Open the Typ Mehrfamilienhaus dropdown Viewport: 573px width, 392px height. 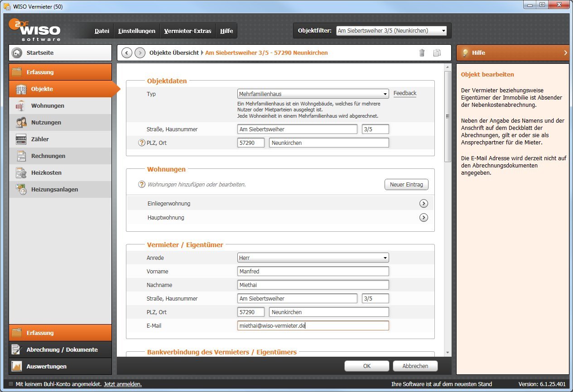point(313,94)
